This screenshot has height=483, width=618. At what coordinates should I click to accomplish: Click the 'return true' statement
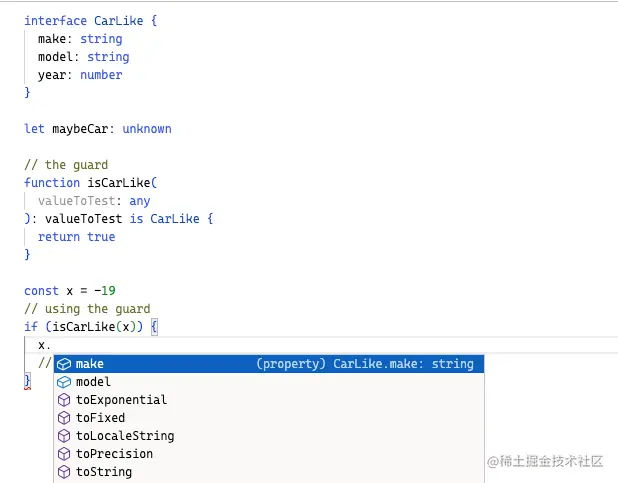pyautogui.click(x=76, y=237)
